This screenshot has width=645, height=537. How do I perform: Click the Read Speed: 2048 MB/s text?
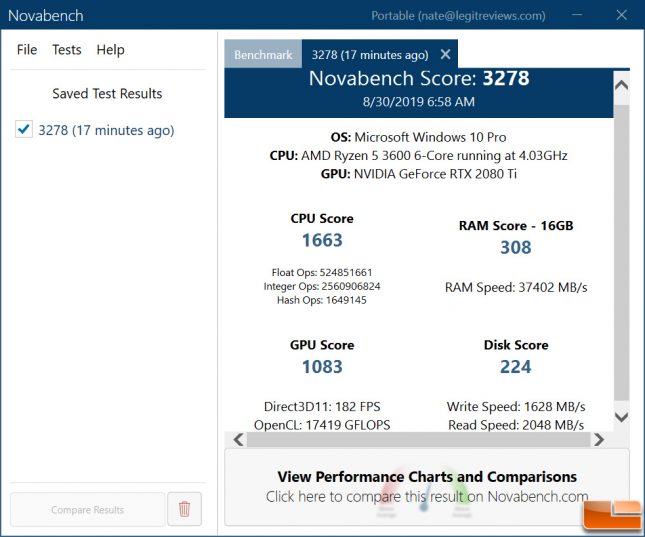(516, 425)
